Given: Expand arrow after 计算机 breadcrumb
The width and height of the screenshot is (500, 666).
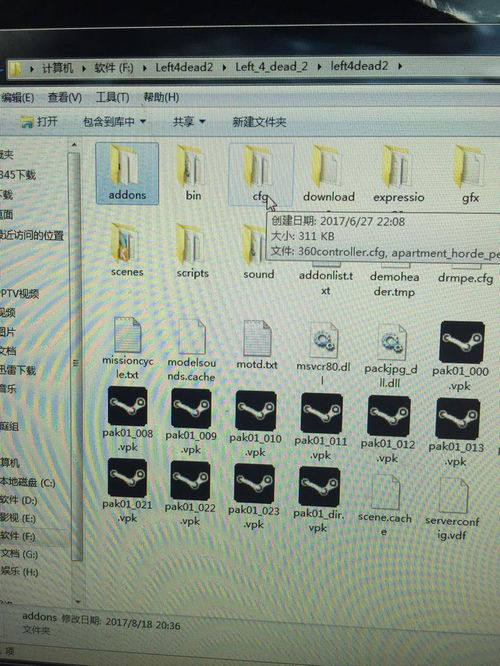Looking at the screenshot, I should [83, 68].
